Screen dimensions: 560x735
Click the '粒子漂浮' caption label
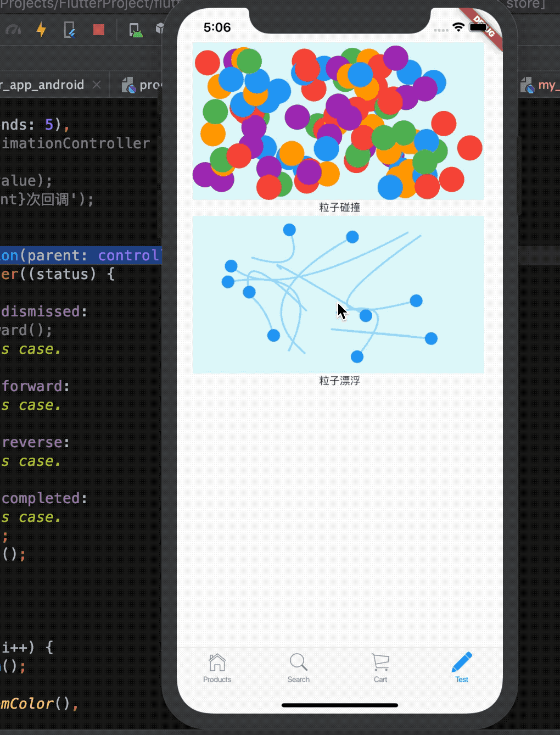tap(339, 381)
